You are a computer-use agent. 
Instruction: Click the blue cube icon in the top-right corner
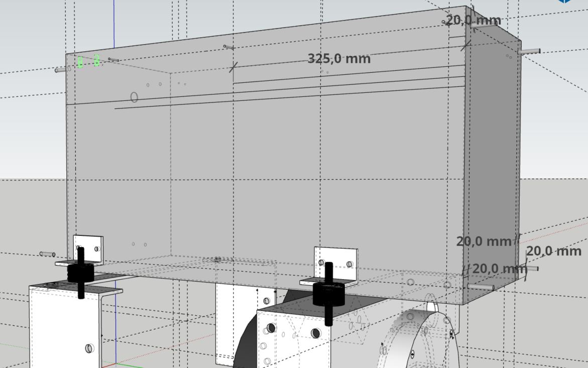click(565, 2)
